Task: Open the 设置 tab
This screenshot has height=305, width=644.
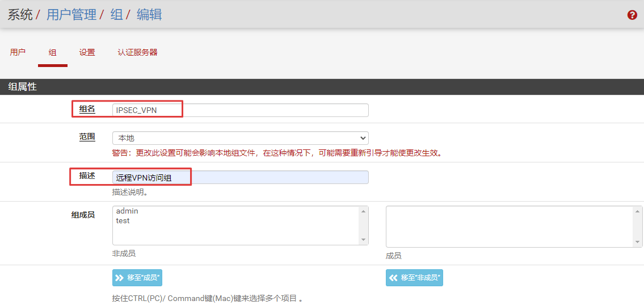Action: click(x=87, y=52)
